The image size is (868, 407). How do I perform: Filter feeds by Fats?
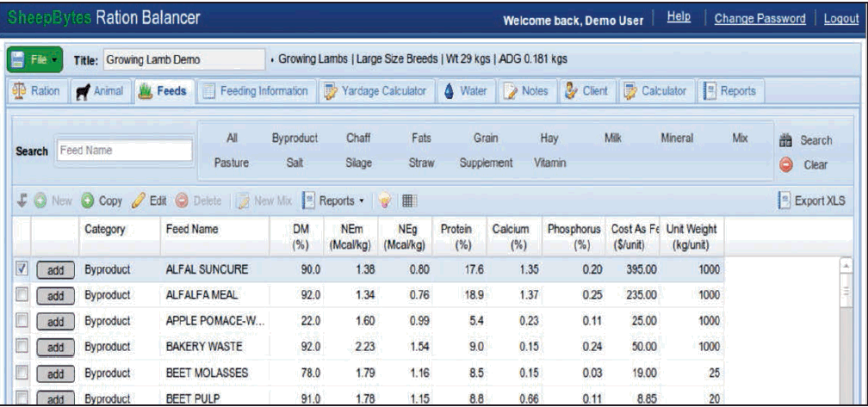[421, 139]
